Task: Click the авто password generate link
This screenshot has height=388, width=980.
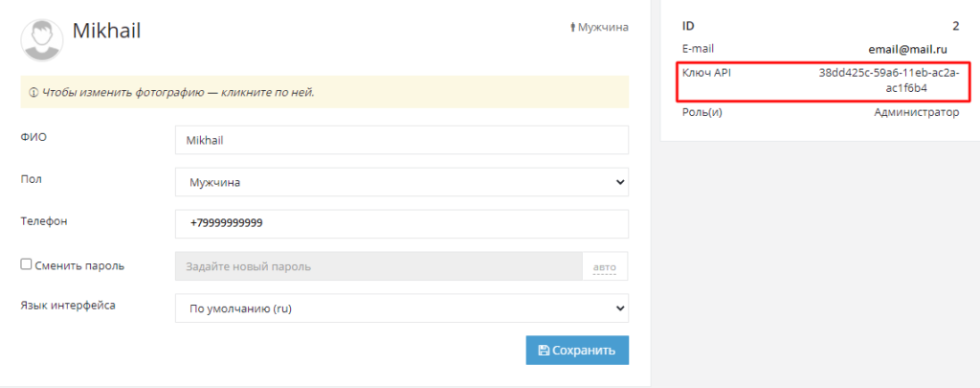Action: (605, 266)
